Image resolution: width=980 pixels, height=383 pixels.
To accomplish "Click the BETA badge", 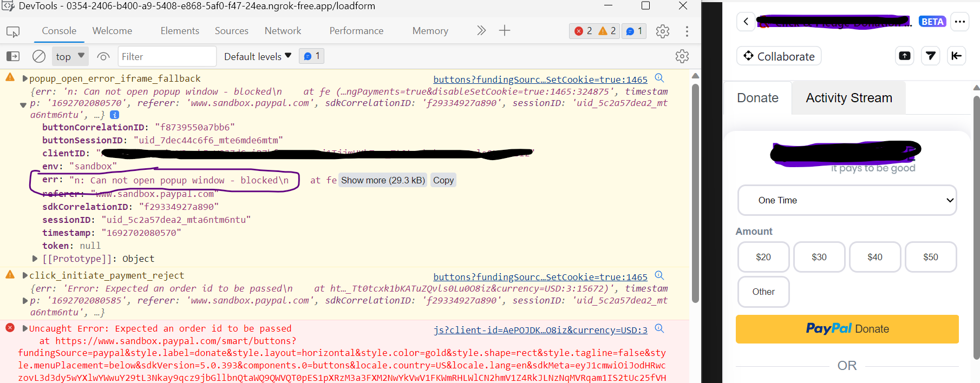I will click(932, 22).
